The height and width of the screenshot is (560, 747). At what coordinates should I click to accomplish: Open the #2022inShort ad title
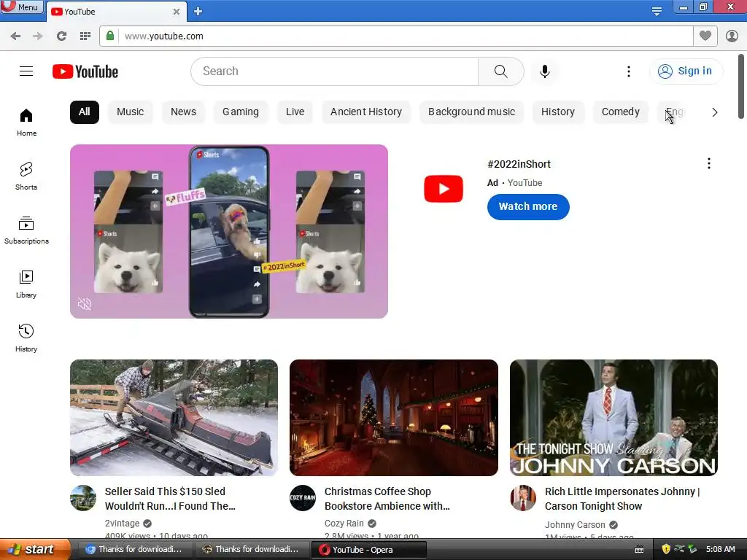click(519, 164)
